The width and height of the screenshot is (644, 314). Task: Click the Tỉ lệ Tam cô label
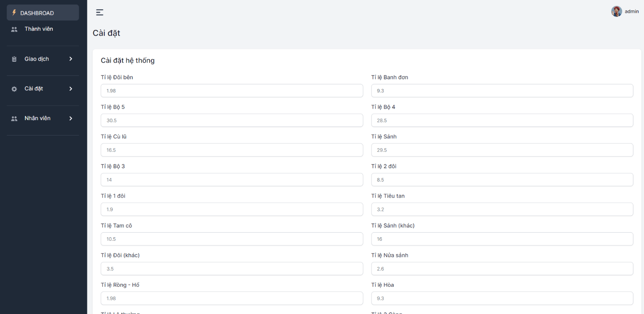pyautogui.click(x=117, y=226)
